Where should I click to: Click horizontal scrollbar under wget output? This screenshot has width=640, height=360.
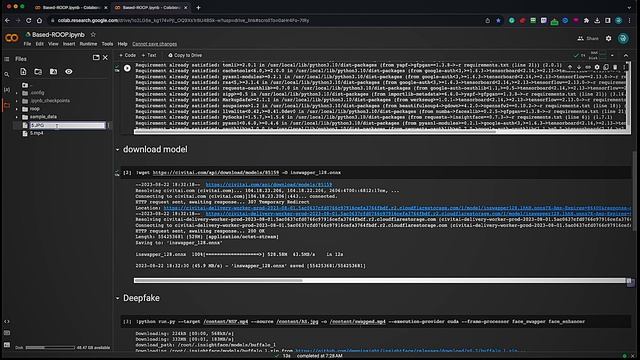[x=218, y=281]
